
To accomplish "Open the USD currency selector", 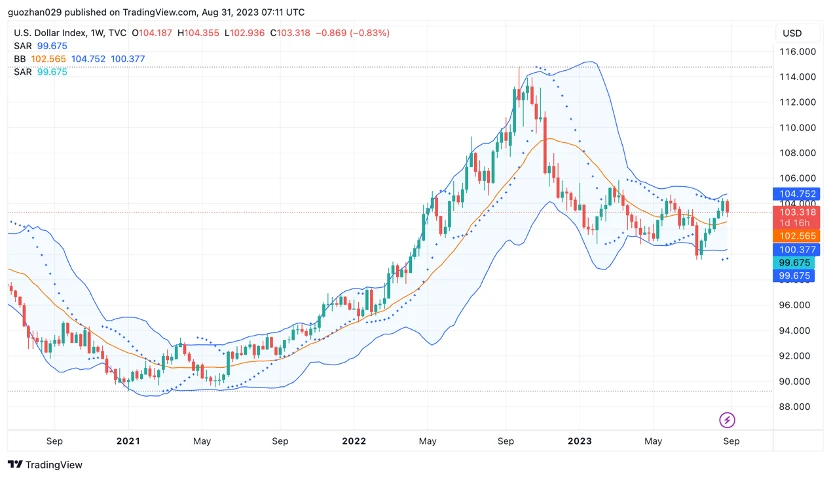I will [792, 33].
